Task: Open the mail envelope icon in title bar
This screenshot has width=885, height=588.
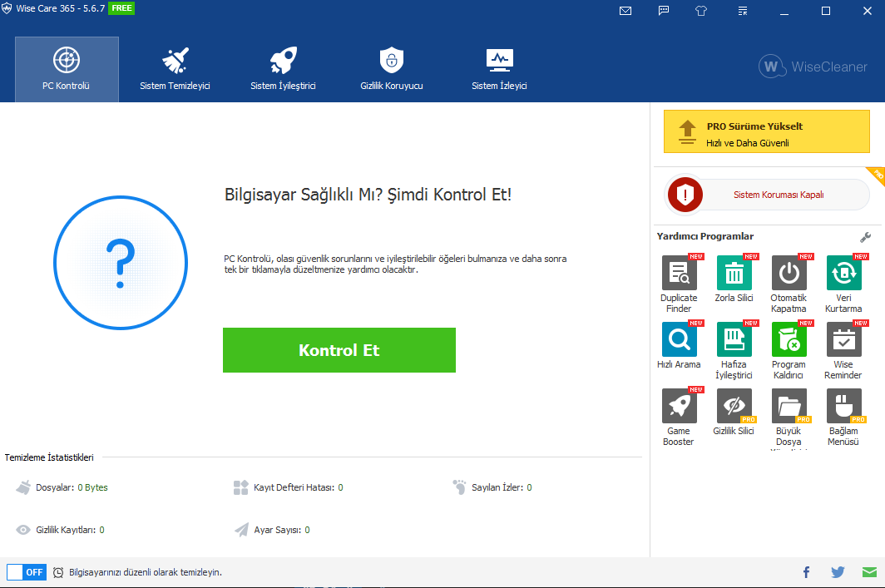Action: tap(625, 11)
